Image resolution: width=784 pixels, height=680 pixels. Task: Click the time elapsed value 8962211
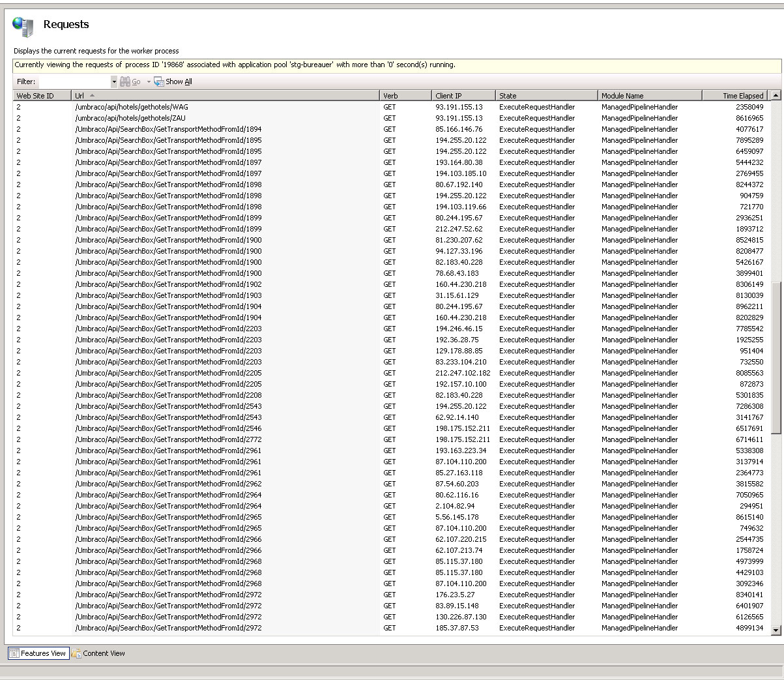[x=749, y=306]
